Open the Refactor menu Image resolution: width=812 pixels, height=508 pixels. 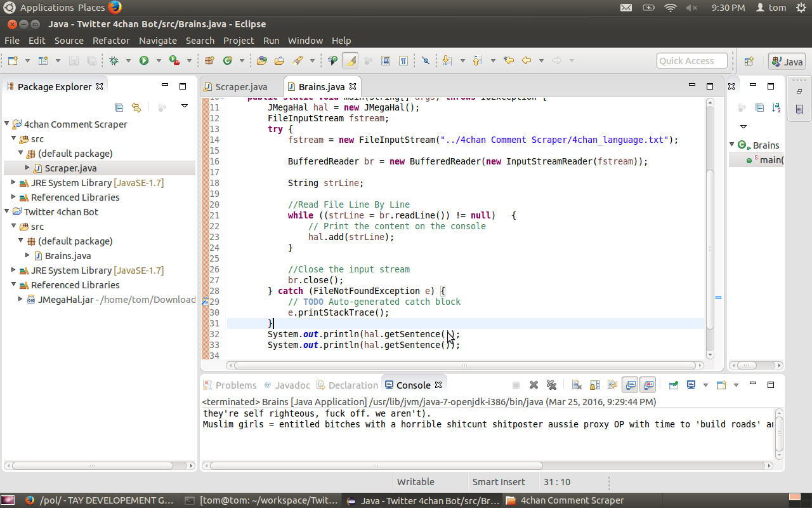[x=111, y=40]
